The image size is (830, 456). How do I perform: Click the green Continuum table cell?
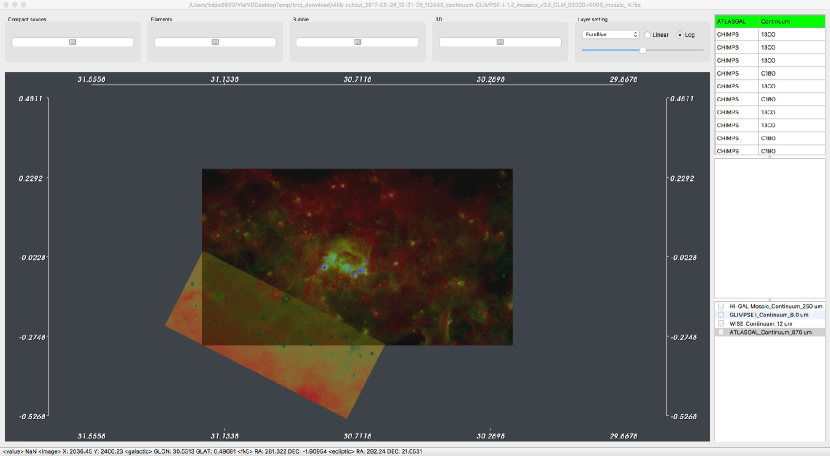click(x=791, y=21)
